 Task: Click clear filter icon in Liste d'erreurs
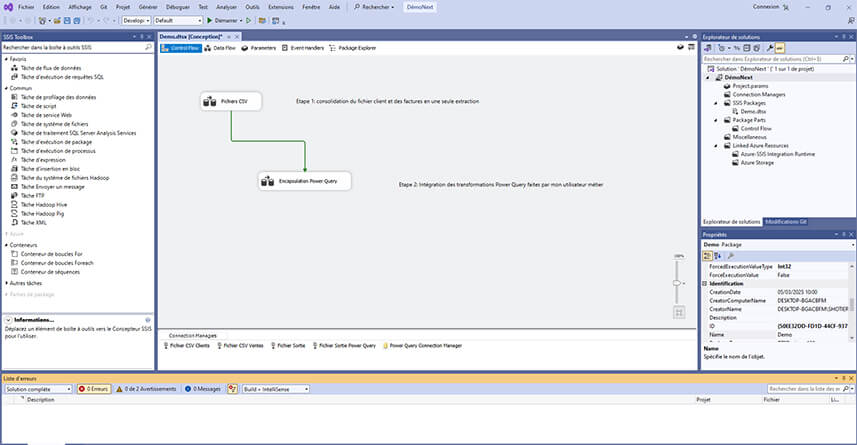pos(233,389)
